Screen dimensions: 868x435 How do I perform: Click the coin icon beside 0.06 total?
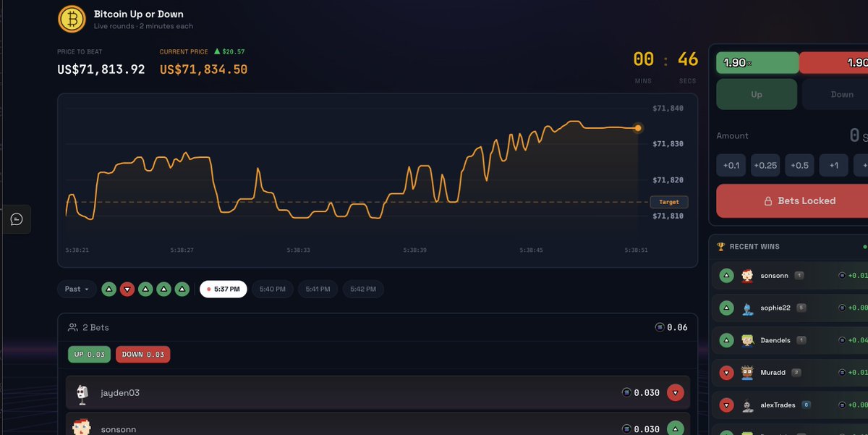coord(659,327)
